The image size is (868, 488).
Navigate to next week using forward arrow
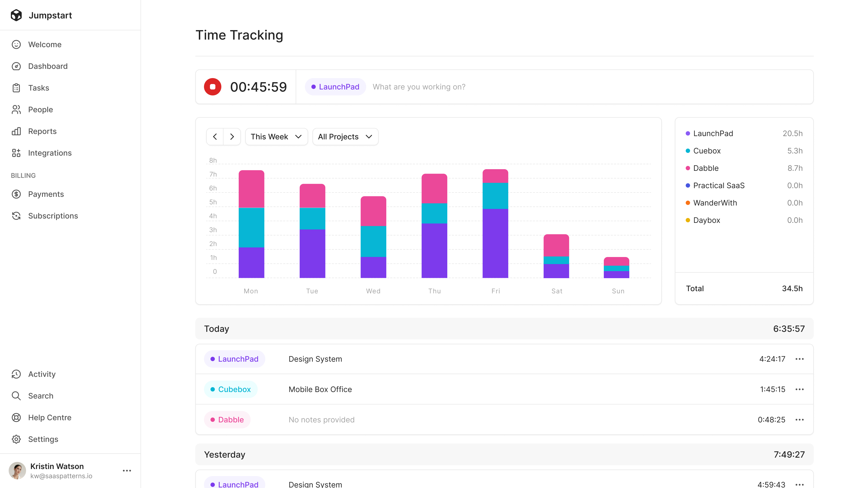click(x=232, y=136)
